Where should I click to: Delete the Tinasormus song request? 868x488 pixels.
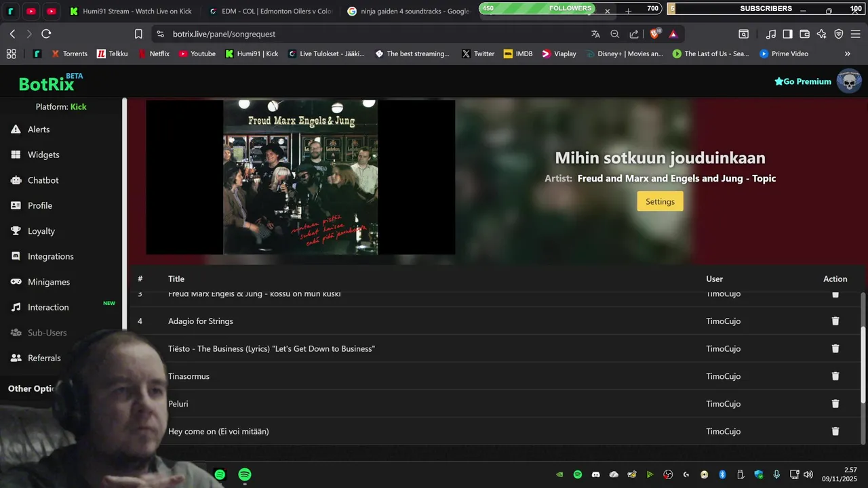click(x=835, y=376)
